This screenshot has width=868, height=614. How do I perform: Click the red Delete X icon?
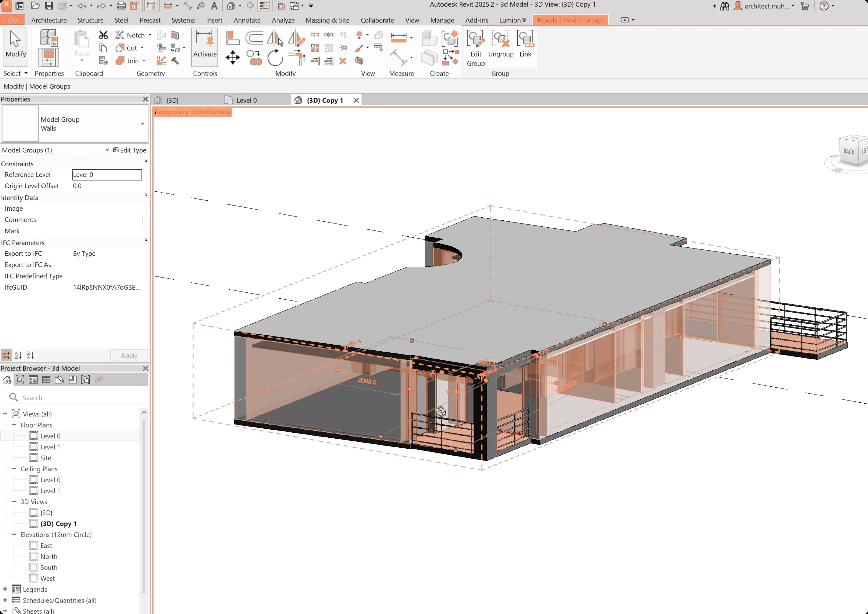tap(343, 61)
